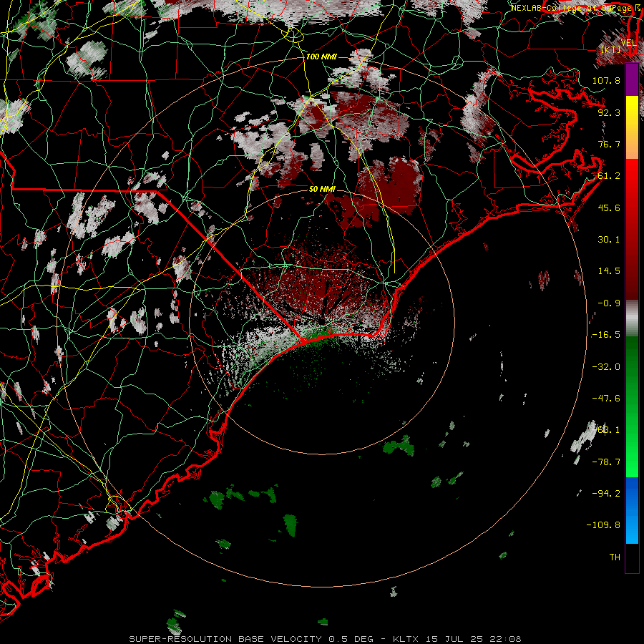Click the Super-Resolution Base Velocity footer caption

coord(326,639)
